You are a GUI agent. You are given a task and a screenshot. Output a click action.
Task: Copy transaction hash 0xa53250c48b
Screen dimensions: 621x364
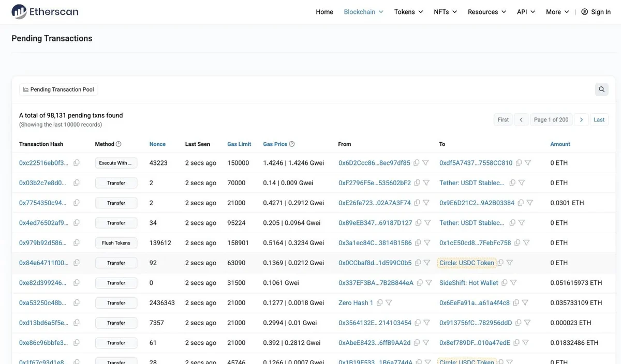pyautogui.click(x=77, y=303)
